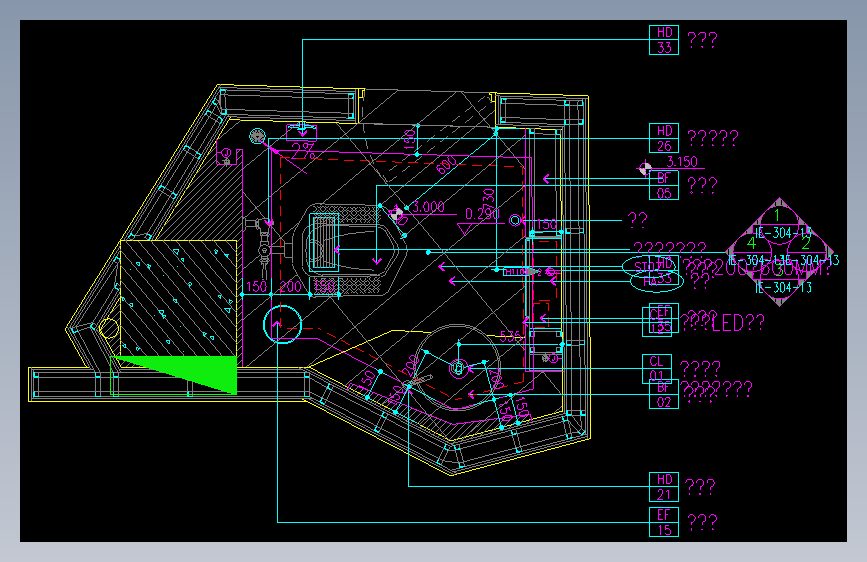Click the solid green triangle fill
The image size is (867, 562).
click(x=191, y=372)
